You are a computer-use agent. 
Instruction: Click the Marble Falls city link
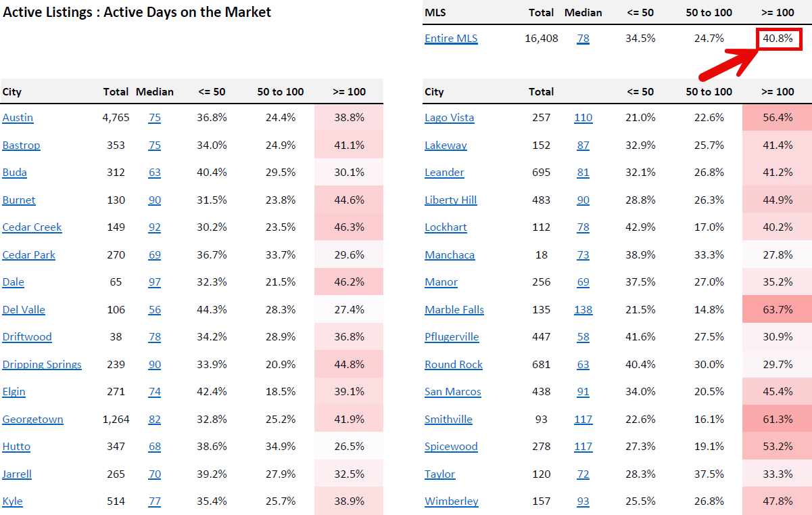(x=454, y=310)
